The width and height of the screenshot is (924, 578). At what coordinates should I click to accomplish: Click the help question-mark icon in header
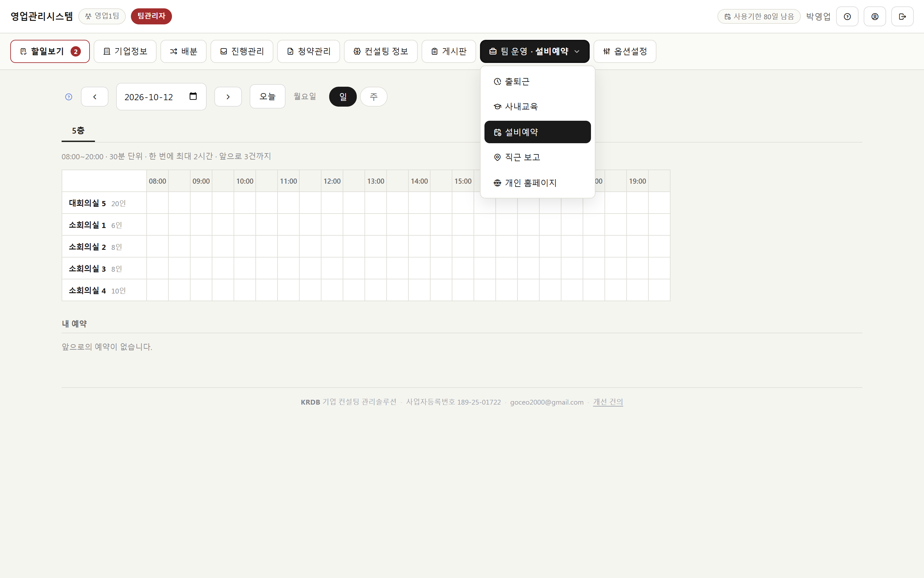tap(847, 16)
